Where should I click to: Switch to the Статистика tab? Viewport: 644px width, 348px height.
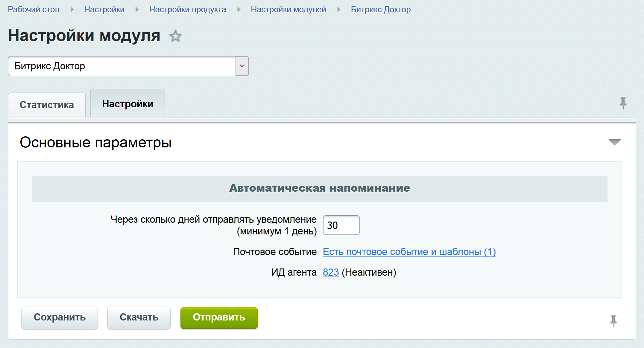tap(47, 105)
